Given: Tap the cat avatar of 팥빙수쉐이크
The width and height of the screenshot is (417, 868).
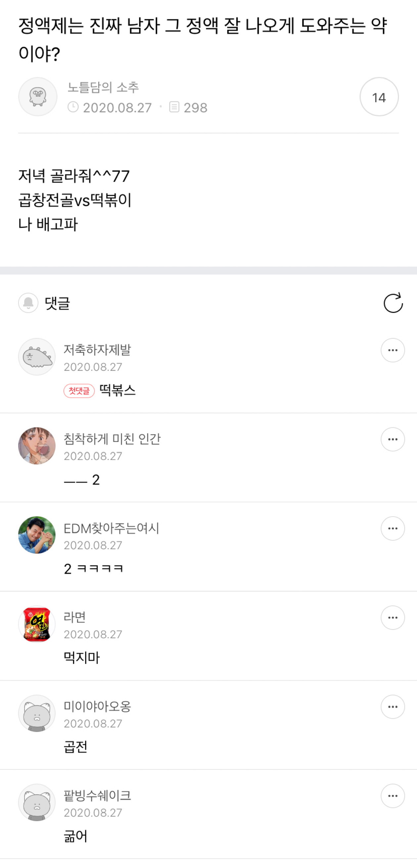Looking at the screenshot, I should [x=37, y=802].
